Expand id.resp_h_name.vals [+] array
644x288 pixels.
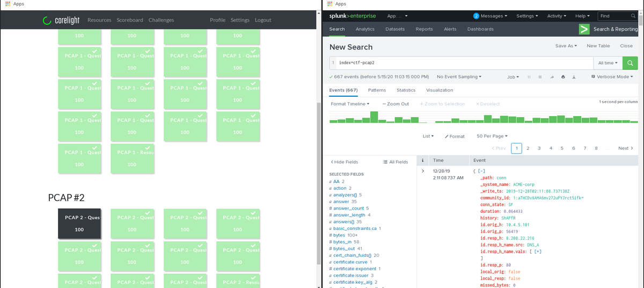click(537, 251)
